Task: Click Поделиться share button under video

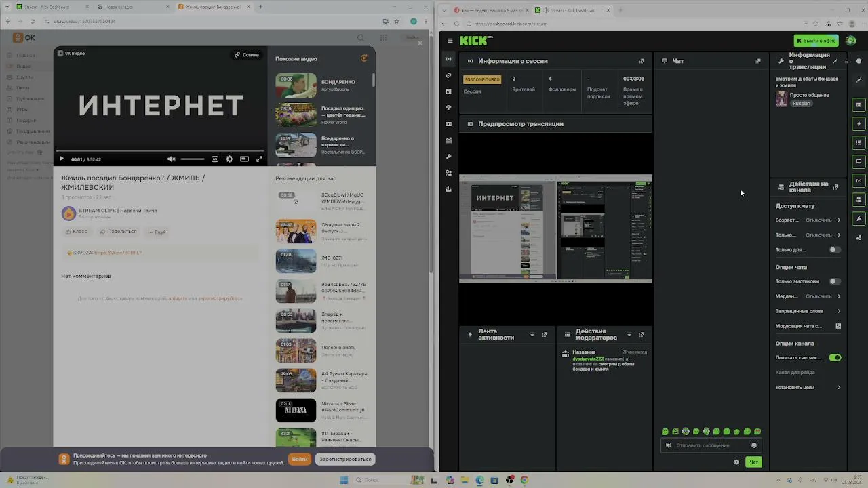Action: pos(118,232)
